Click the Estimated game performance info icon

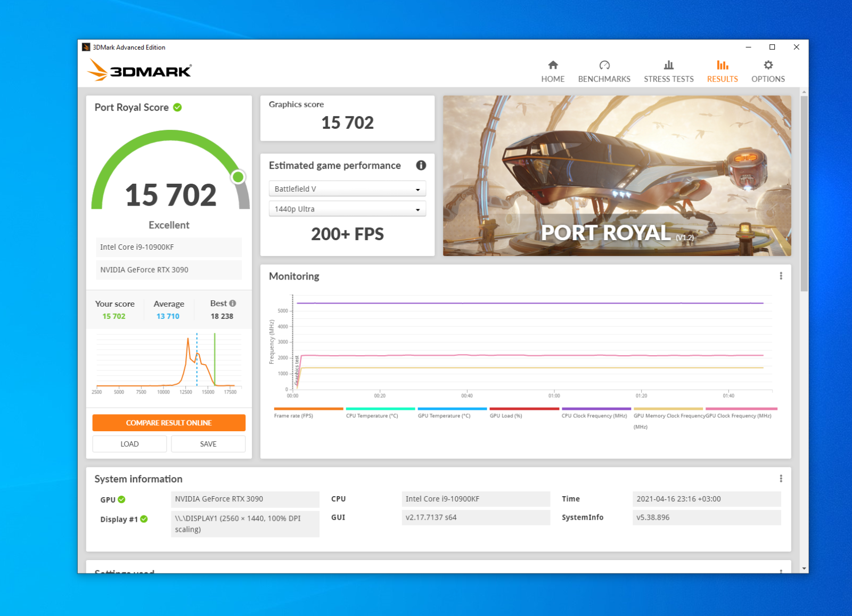[x=421, y=165]
